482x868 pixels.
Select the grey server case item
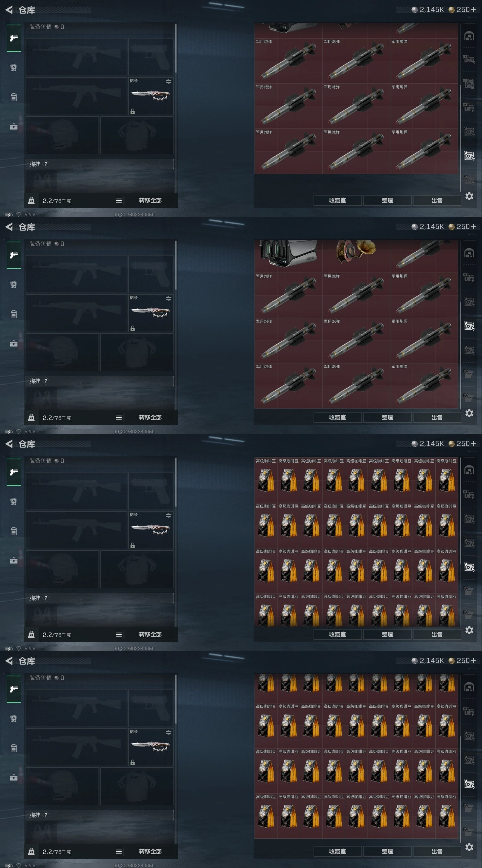[x=288, y=253]
